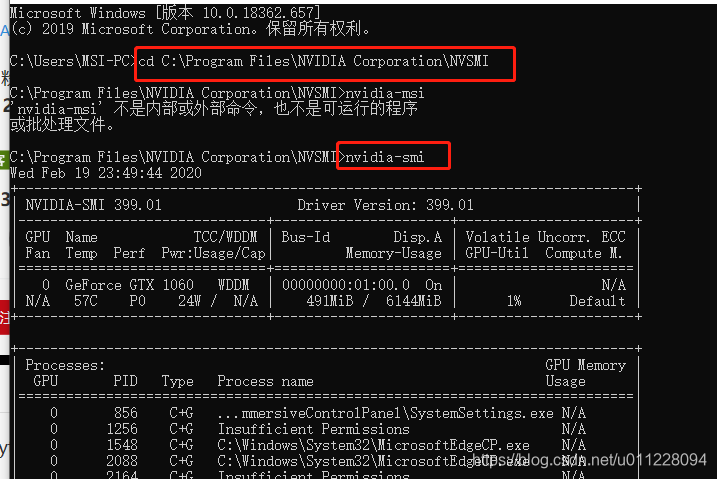Click the '57C' temperature value
717x479 pixels.
click(x=86, y=301)
